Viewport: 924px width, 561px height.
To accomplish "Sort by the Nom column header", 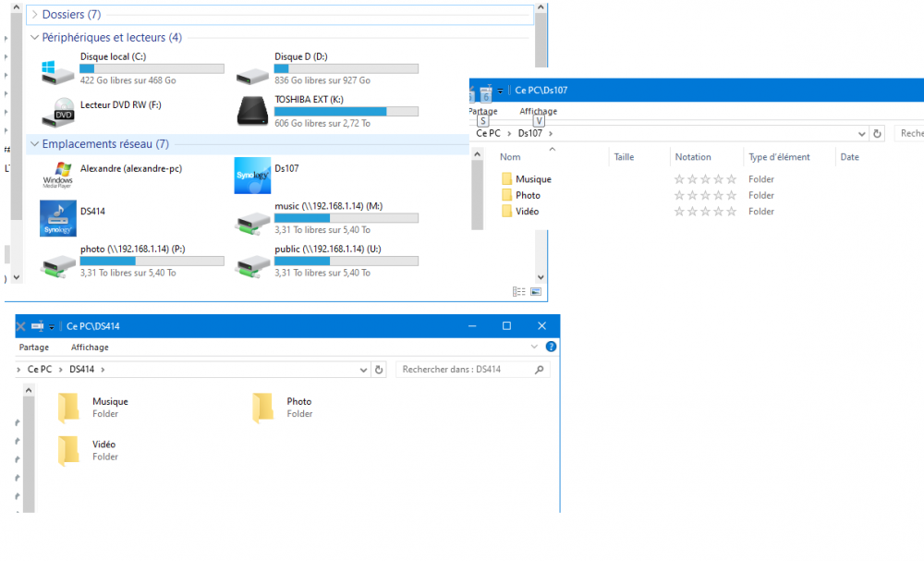I will click(511, 157).
